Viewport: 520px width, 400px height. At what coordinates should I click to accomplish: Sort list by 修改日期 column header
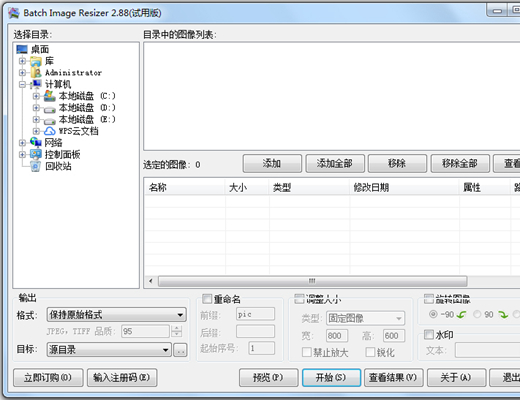(x=404, y=187)
